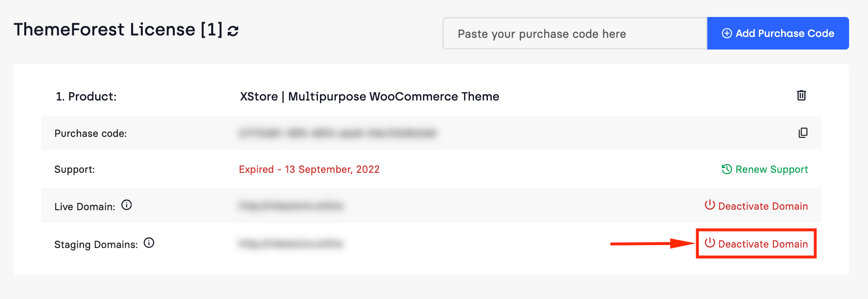Image resolution: width=868 pixels, height=299 pixels.
Task: Click the Expired support date text
Action: click(x=309, y=169)
